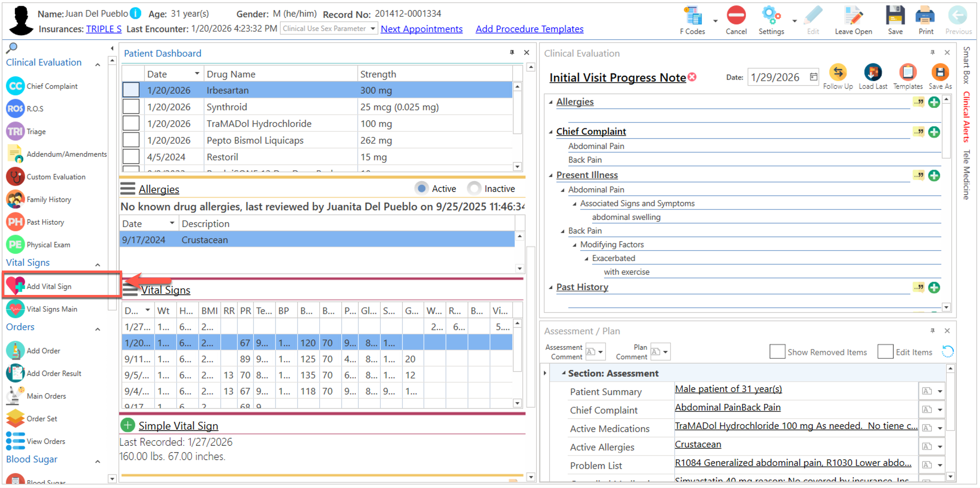Add a Simple Vital Sign with plus icon

(128, 425)
